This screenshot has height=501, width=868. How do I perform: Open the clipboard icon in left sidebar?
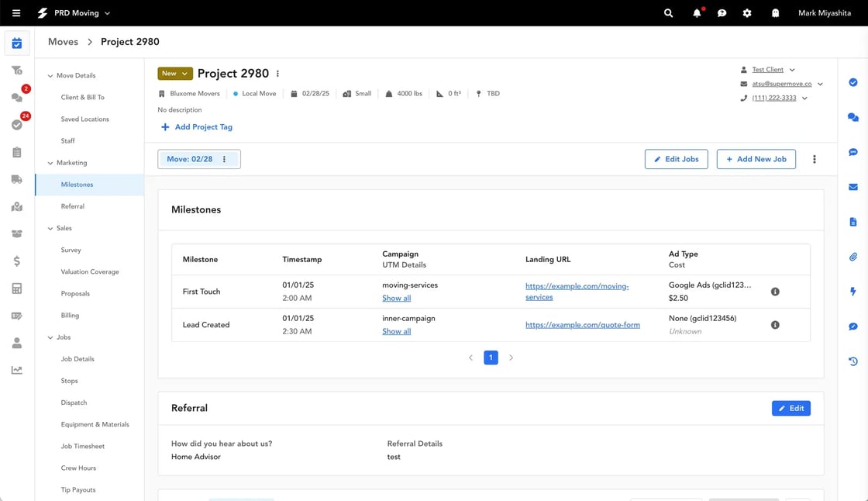tap(17, 152)
